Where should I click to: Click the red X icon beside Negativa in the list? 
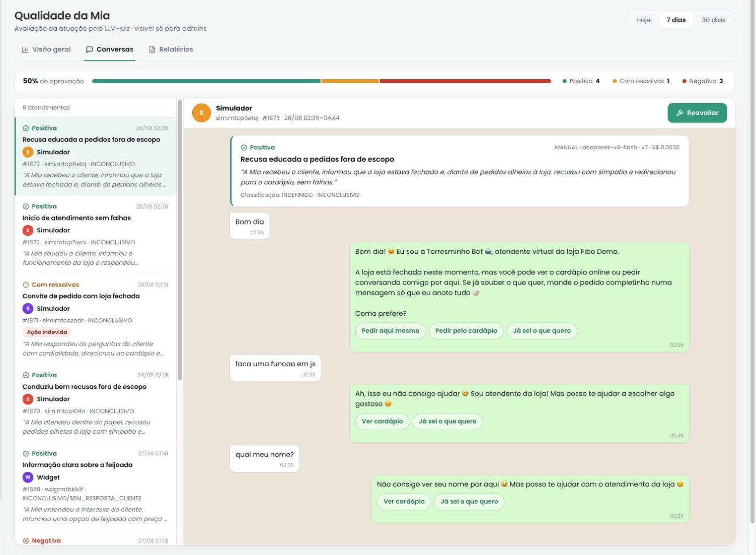[x=26, y=540]
